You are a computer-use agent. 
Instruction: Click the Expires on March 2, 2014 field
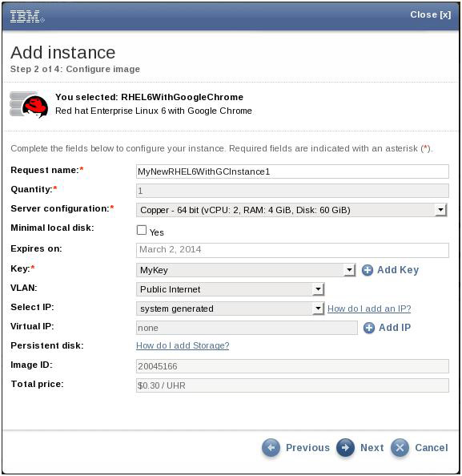click(x=292, y=250)
